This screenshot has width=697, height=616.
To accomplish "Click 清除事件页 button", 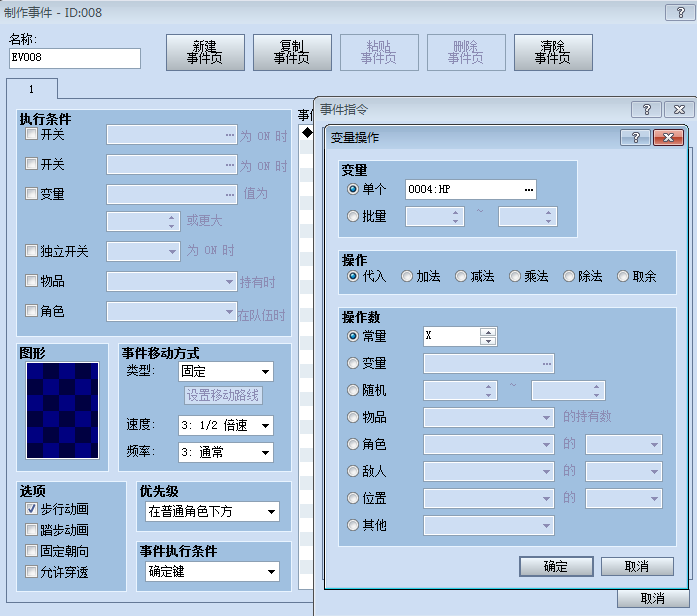I will coord(553,52).
